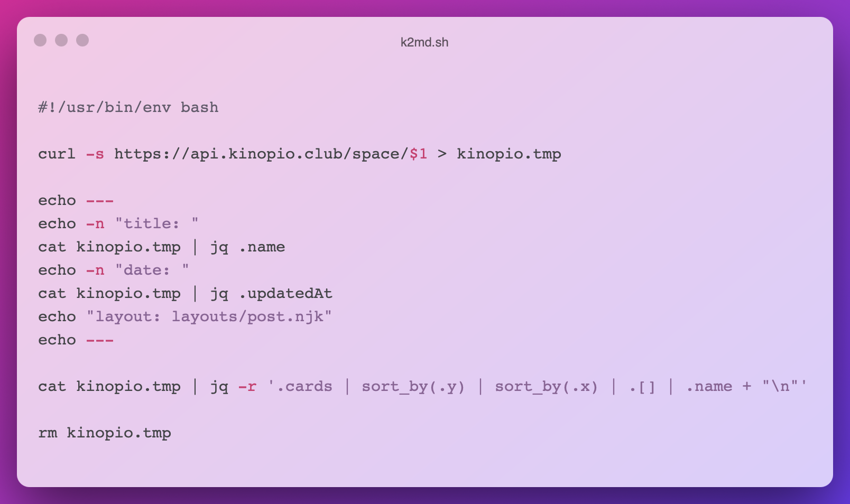Click the $1 argument in the URL
Screen dimensions: 850x504
pyautogui.click(x=418, y=154)
